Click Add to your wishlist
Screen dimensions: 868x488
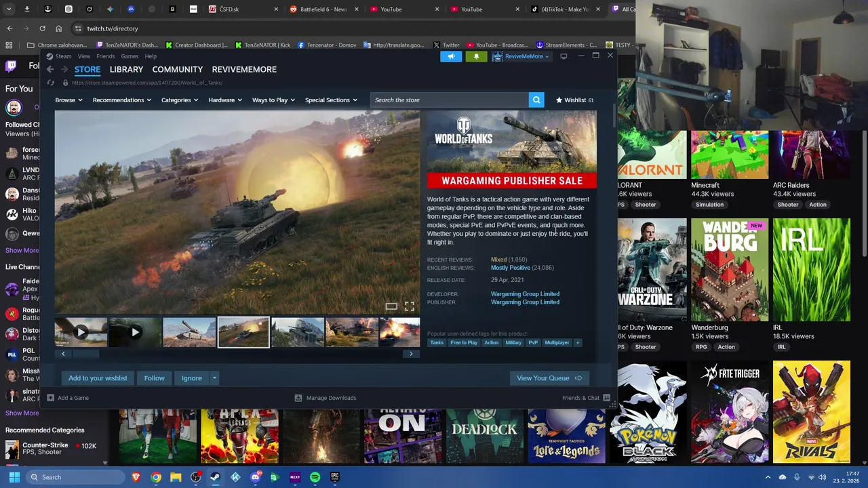(x=98, y=378)
